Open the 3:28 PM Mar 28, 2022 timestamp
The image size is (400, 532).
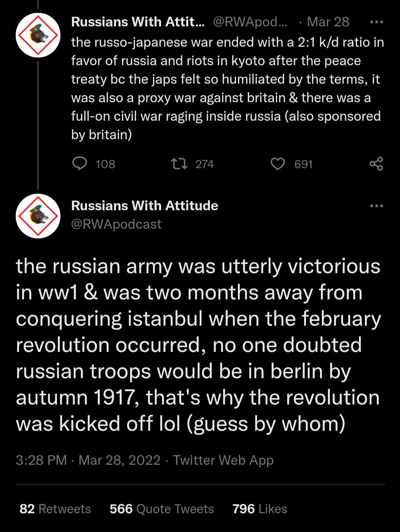[x=88, y=460]
